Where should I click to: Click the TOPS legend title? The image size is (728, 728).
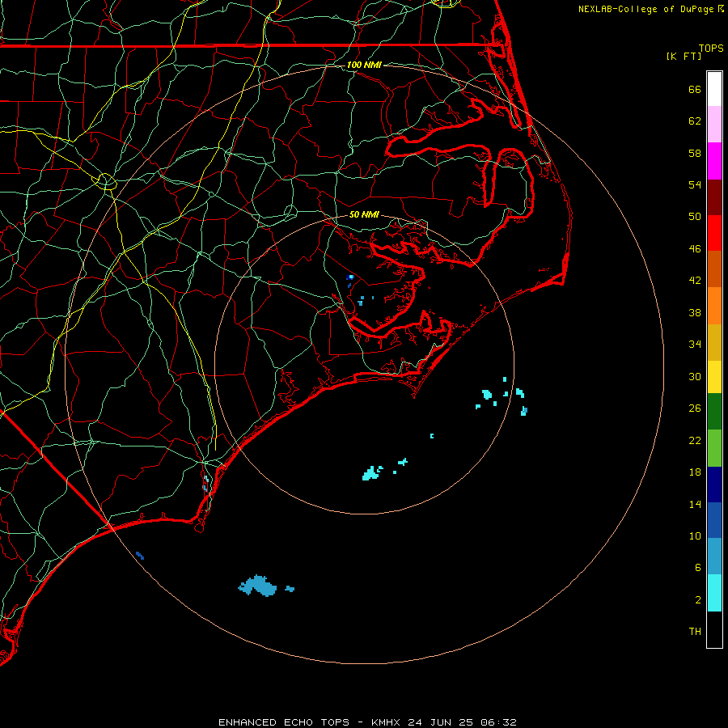(x=711, y=48)
